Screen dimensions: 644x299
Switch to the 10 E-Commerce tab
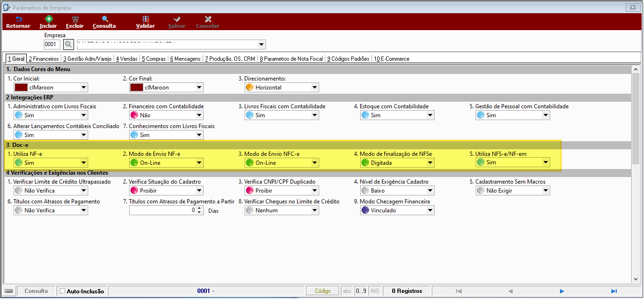point(392,59)
